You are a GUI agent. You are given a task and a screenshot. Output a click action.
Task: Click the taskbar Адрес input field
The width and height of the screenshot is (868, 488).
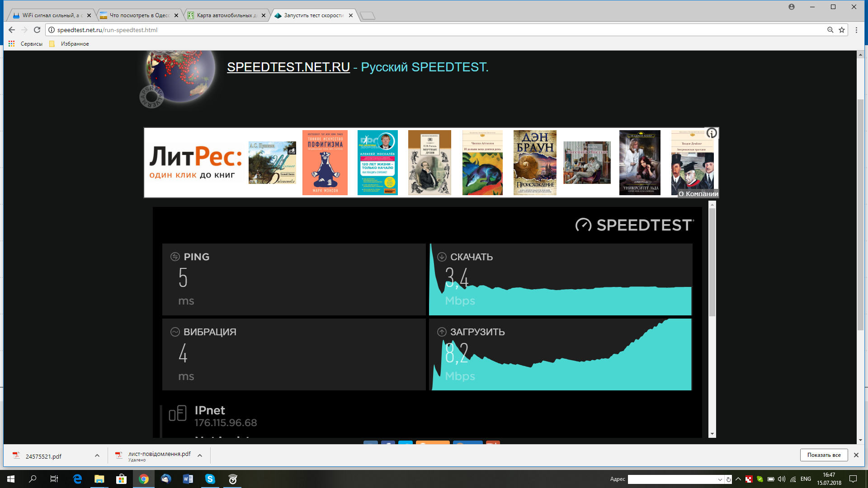672,479
